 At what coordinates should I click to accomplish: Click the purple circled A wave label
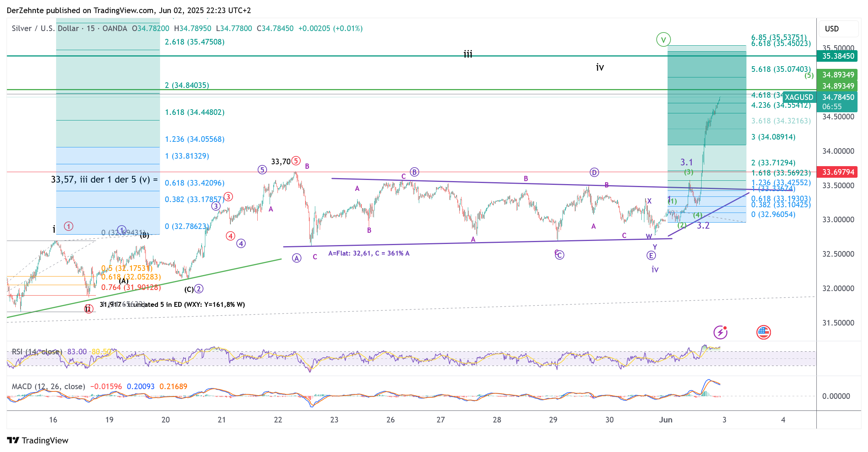pos(297,258)
